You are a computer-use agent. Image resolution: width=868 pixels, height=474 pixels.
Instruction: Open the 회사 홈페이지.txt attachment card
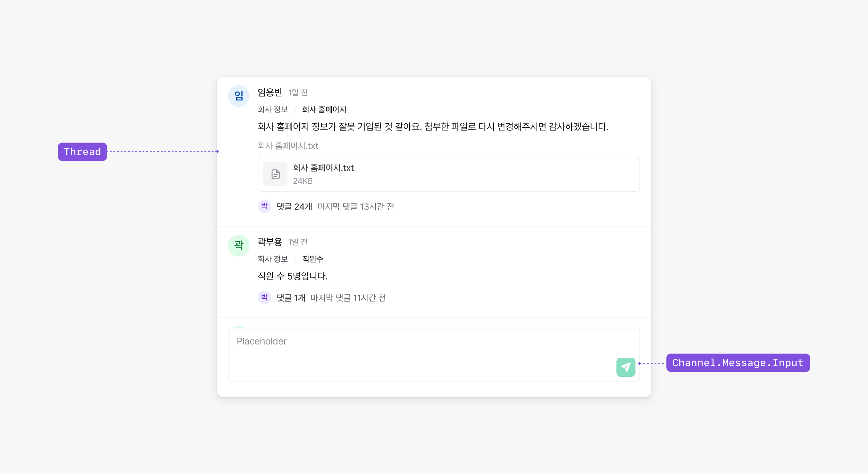[448, 174]
